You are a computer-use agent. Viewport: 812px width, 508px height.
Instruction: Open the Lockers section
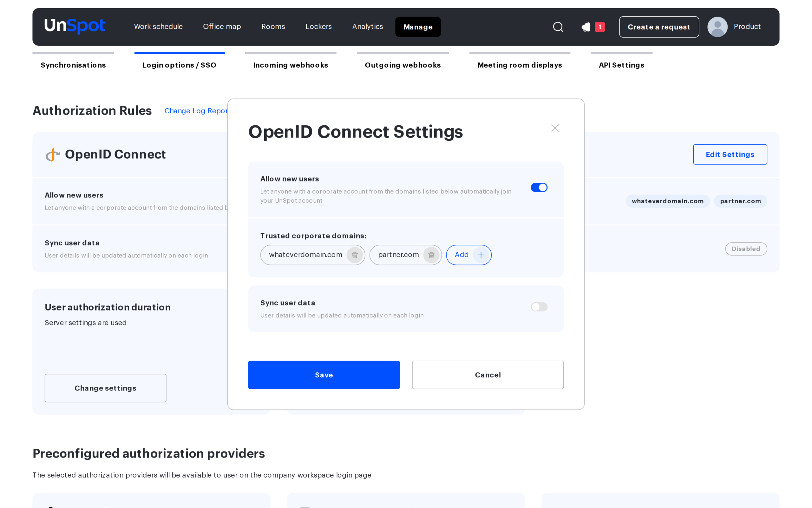pyautogui.click(x=318, y=27)
